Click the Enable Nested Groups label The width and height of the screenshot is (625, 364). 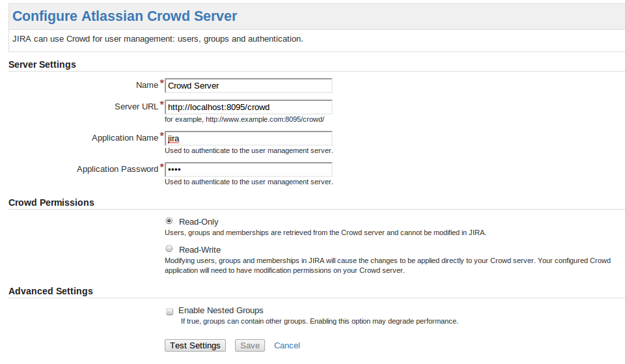[221, 310]
